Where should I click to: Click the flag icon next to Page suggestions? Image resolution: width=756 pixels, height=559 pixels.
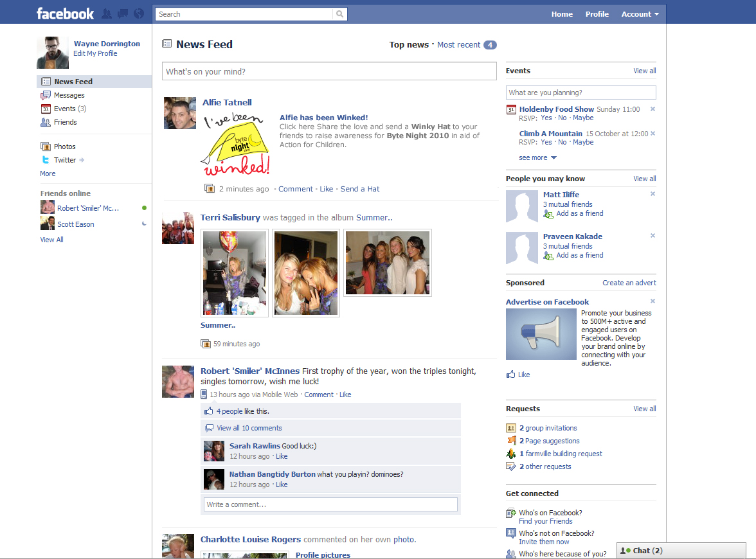(x=510, y=440)
